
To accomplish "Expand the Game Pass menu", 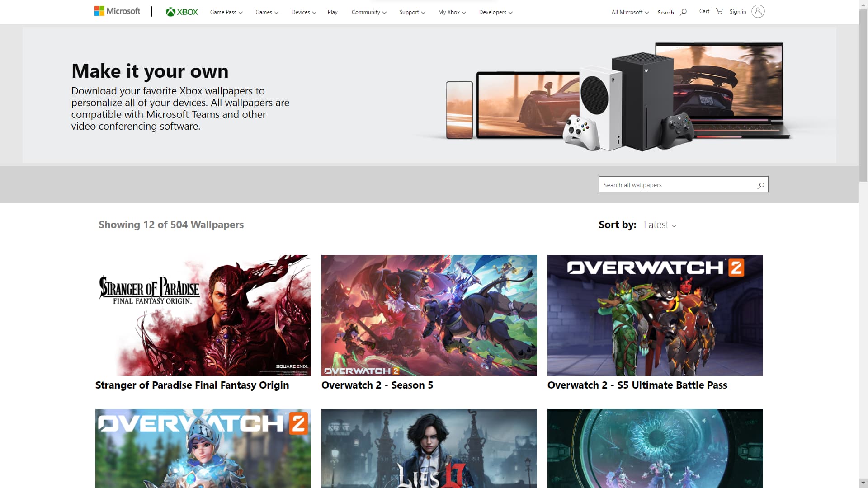I will pos(226,12).
